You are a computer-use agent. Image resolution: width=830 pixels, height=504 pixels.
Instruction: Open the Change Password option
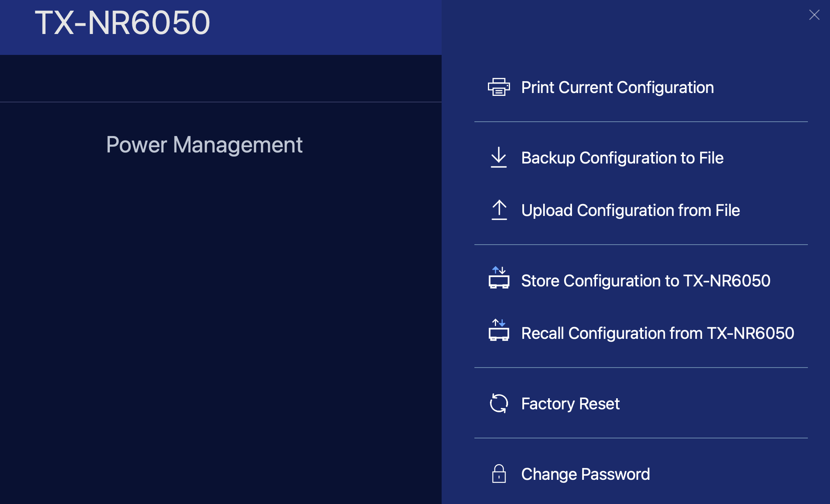pos(585,474)
